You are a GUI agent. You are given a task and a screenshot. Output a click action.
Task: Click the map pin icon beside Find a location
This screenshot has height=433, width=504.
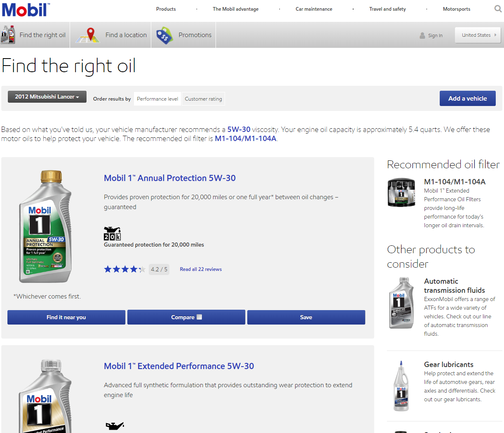coord(88,35)
